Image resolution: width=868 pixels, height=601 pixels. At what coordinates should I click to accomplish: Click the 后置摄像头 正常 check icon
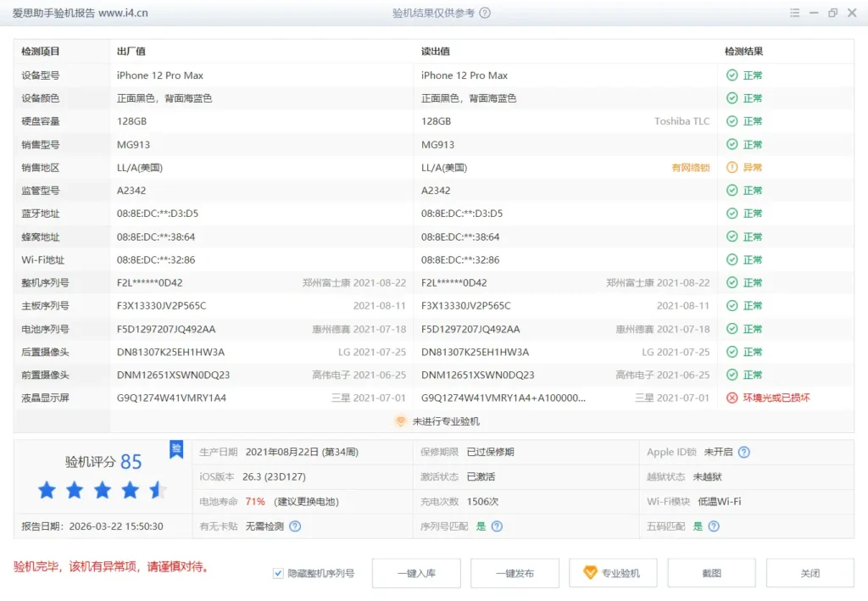[x=732, y=352]
